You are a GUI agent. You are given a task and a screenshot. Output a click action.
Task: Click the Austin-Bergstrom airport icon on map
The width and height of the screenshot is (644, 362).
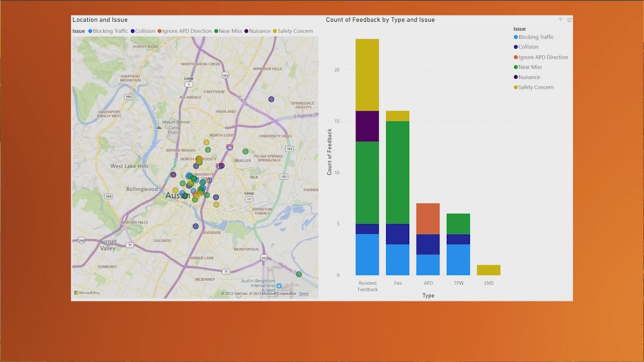coord(279,286)
